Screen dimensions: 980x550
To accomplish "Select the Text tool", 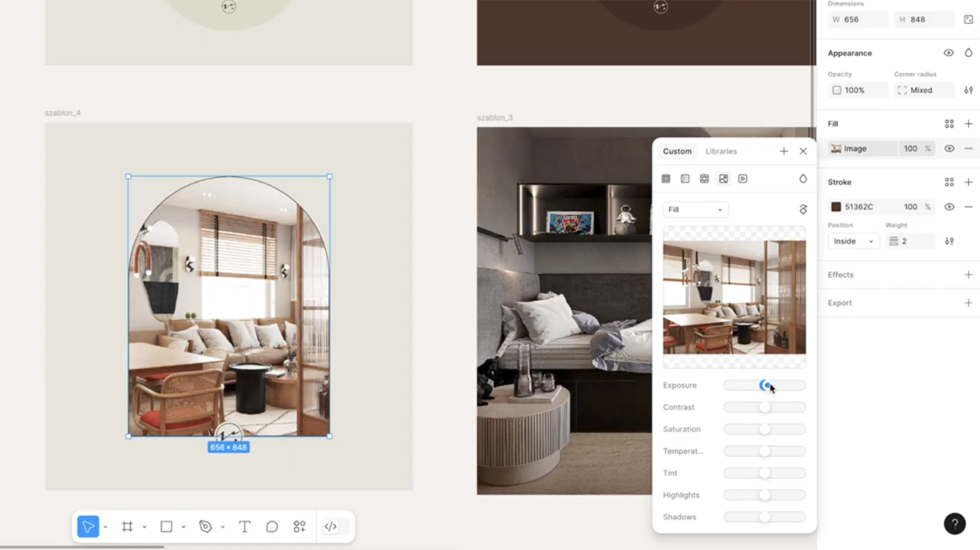I will [x=244, y=527].
